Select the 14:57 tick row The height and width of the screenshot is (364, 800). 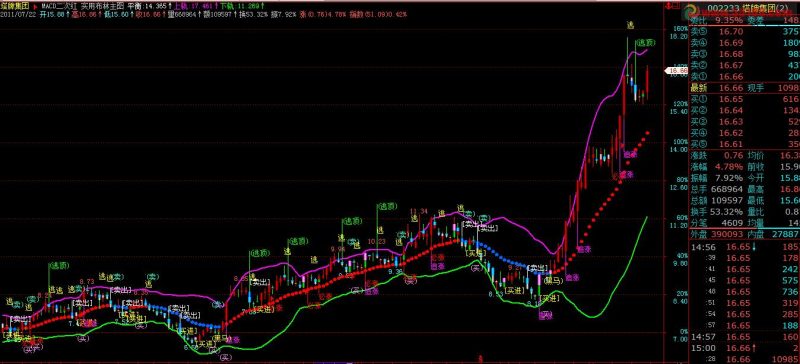pos(745,337)
